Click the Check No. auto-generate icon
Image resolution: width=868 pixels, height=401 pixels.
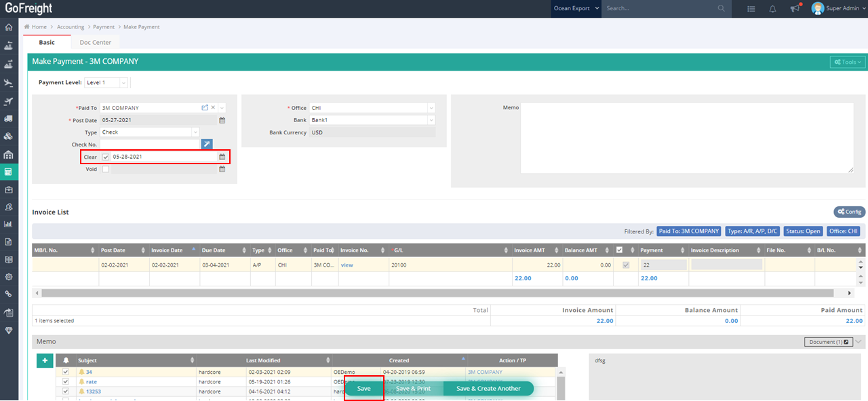207,144
